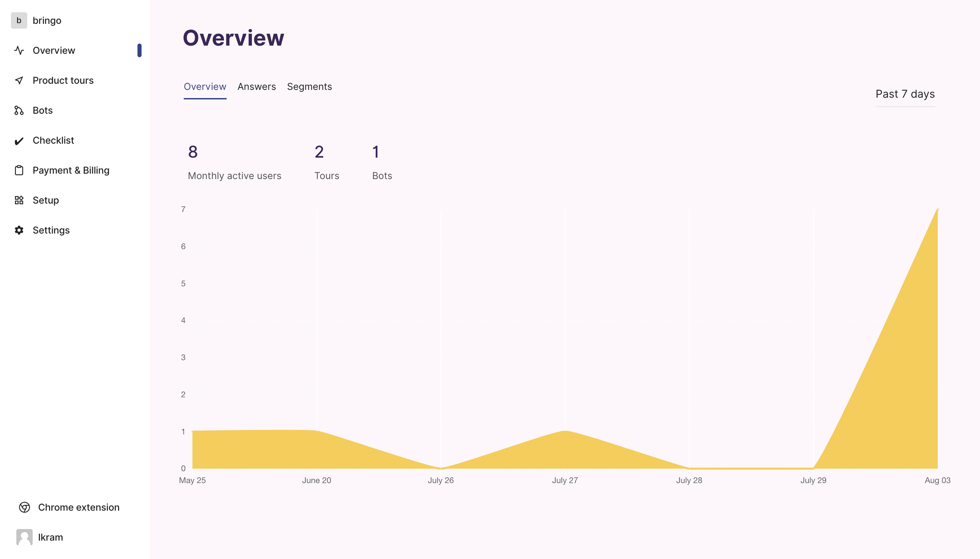Click the Chrome extension link text
980x559 pixels.
coord(79,507)
